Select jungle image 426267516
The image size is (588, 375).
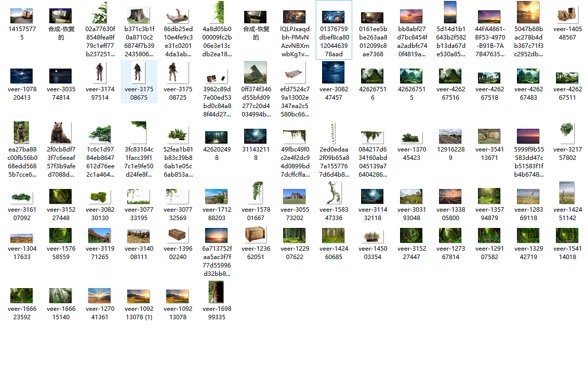372,76
